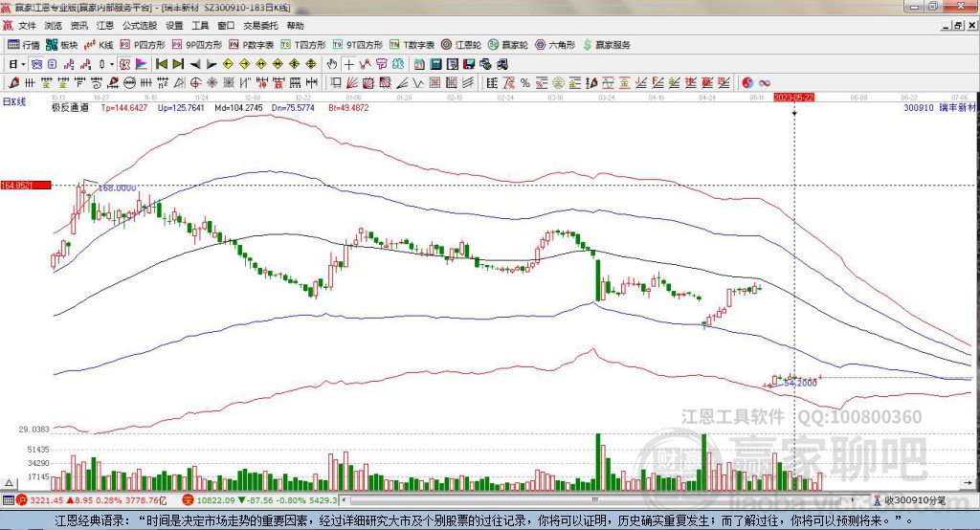Open the 江恩 menu
Image resolution: width=980 pixels, height=530 pixels.
[105, 26]
